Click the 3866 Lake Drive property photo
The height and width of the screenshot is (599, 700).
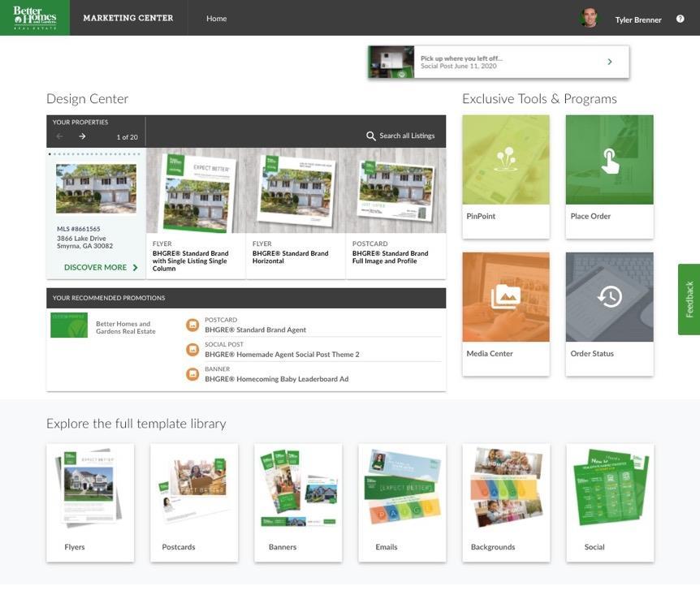pos(96,188)
